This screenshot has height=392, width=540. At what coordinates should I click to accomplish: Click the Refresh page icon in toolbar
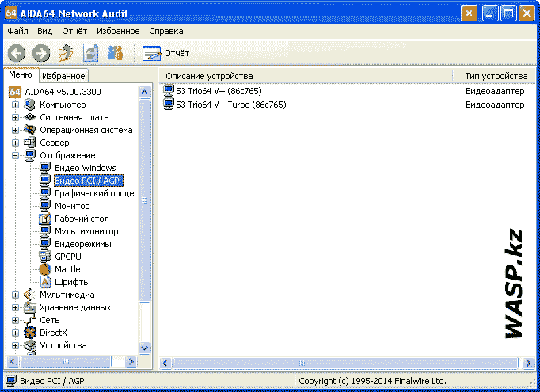(90, 53)
